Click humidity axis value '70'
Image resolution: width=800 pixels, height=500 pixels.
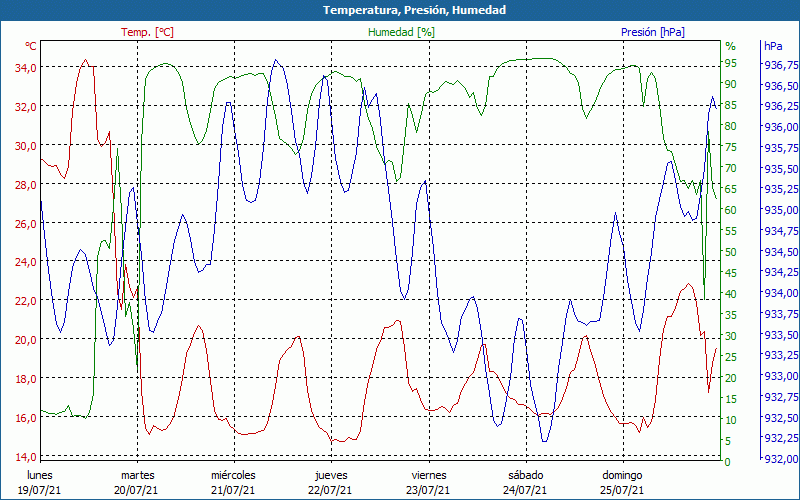731,168
